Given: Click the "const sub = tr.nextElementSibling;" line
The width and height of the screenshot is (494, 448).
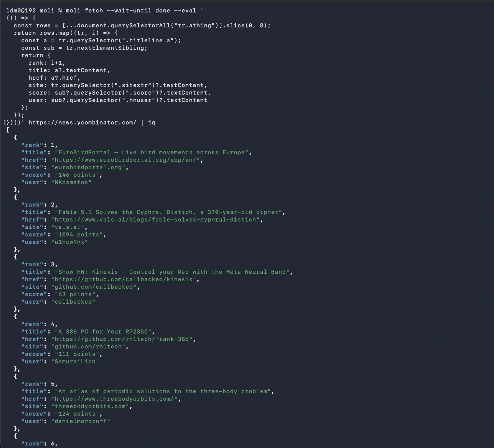Looking at the screenshot, I should (84, 48).
